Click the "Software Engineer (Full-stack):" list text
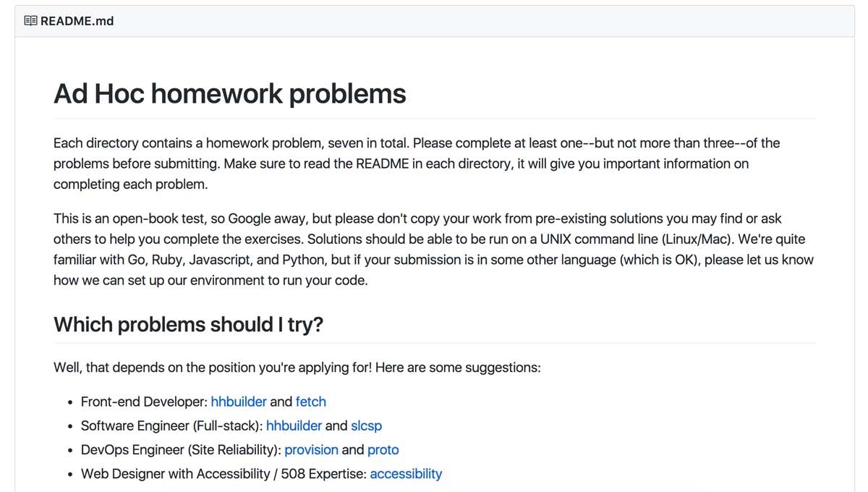The image size is (868, 492). (172, 426)
